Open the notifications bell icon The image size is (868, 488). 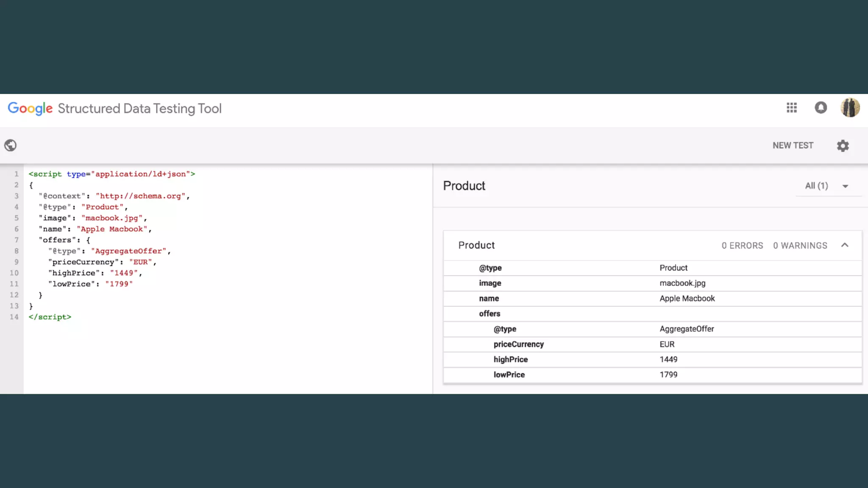click(821, 108)
